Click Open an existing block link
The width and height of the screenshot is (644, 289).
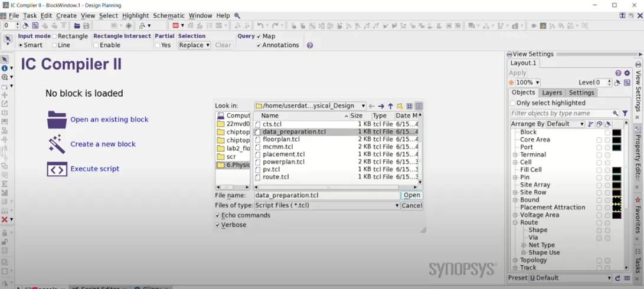pyautogui.click(x=109, y=120)
